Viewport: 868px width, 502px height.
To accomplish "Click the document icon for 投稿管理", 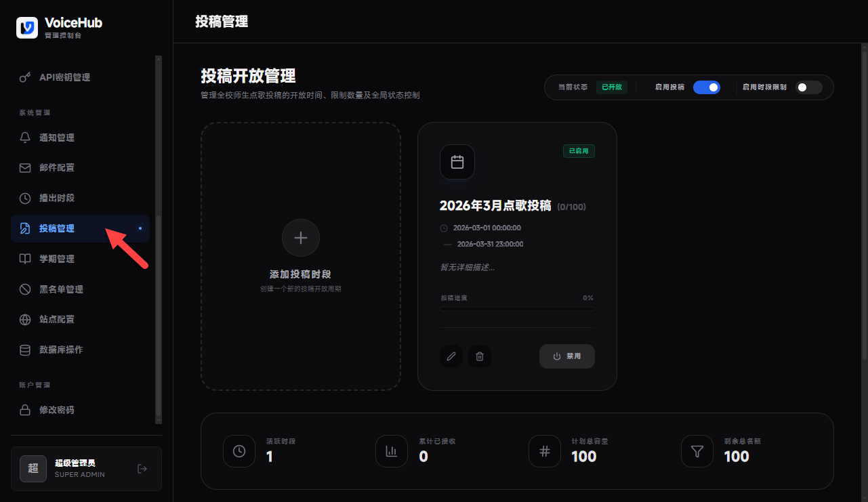I will [x=25, y=228].
